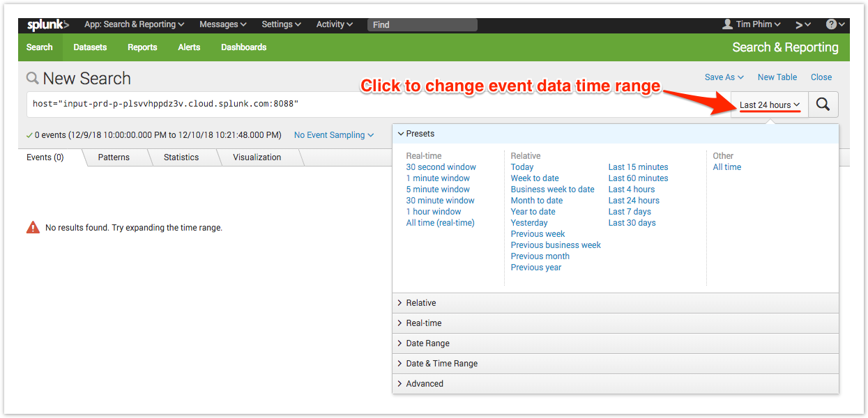Select Year to date preset
868x418 pixels.
tap(533, 212)
